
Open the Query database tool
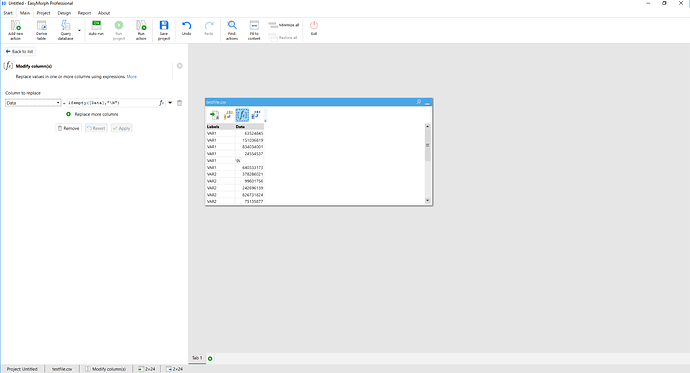pyautogui.click(x=66, y=30)
